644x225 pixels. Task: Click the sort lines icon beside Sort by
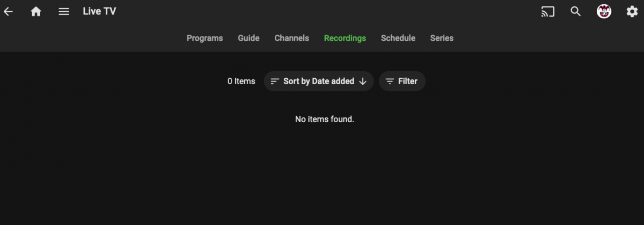point(275,81)
